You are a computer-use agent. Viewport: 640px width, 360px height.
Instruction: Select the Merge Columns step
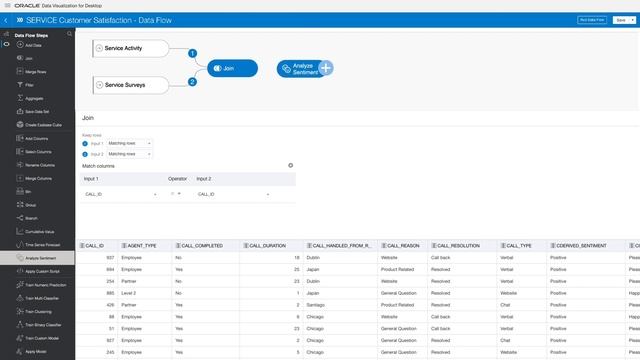tap(38, 178)
